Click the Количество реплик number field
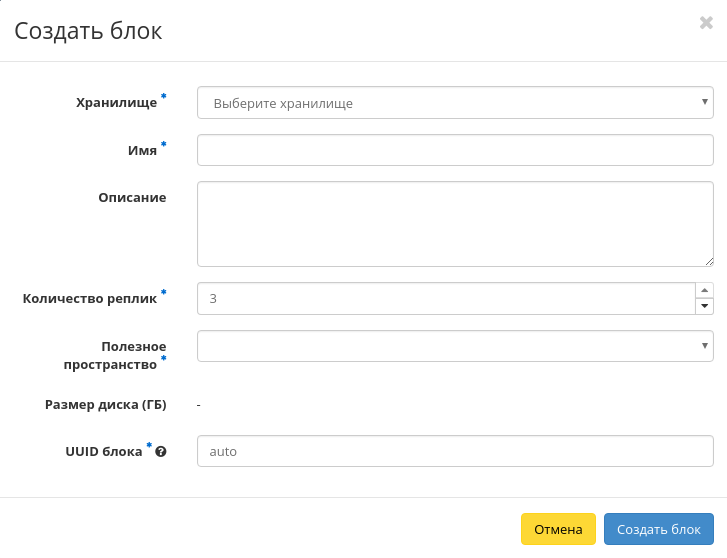The image size is (727, 558). coord(446,298)
